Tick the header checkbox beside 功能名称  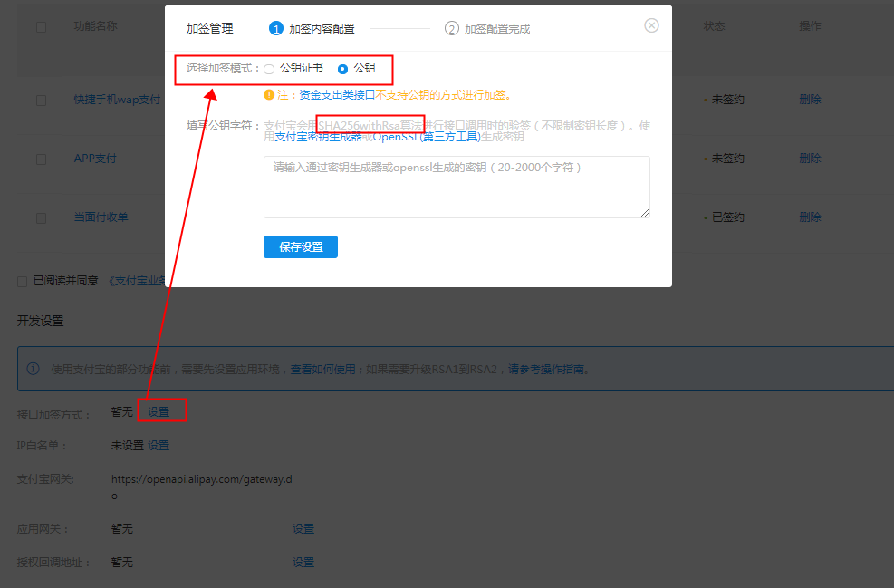(41, 27)
